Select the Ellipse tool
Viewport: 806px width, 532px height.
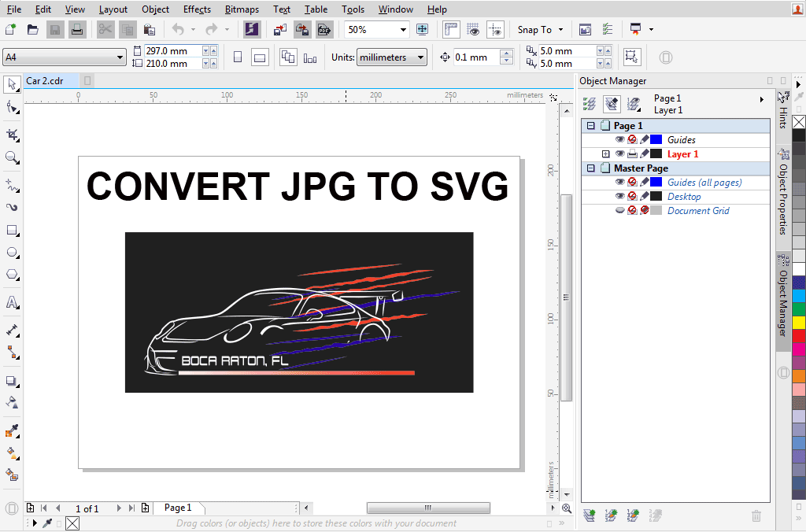point(12,253)
